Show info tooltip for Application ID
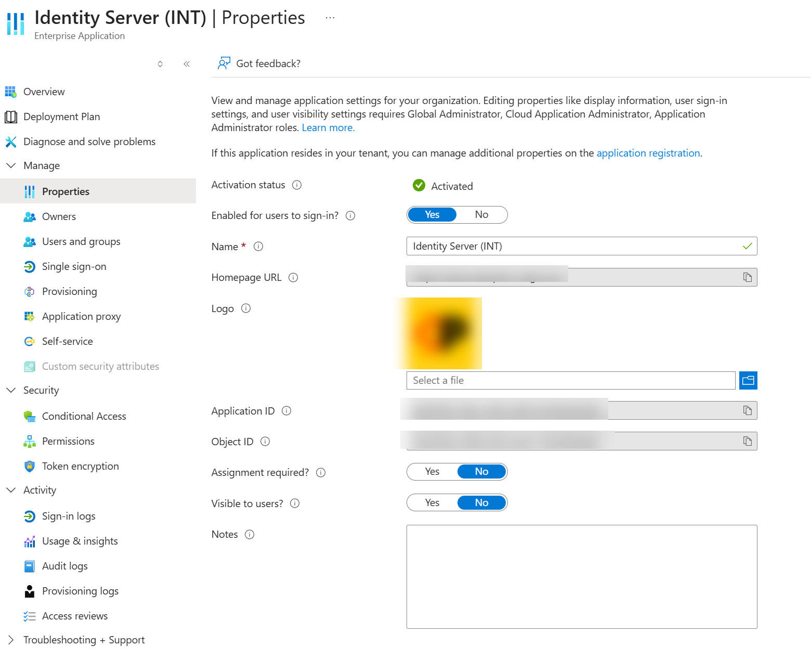 click(x=286, y=411)
